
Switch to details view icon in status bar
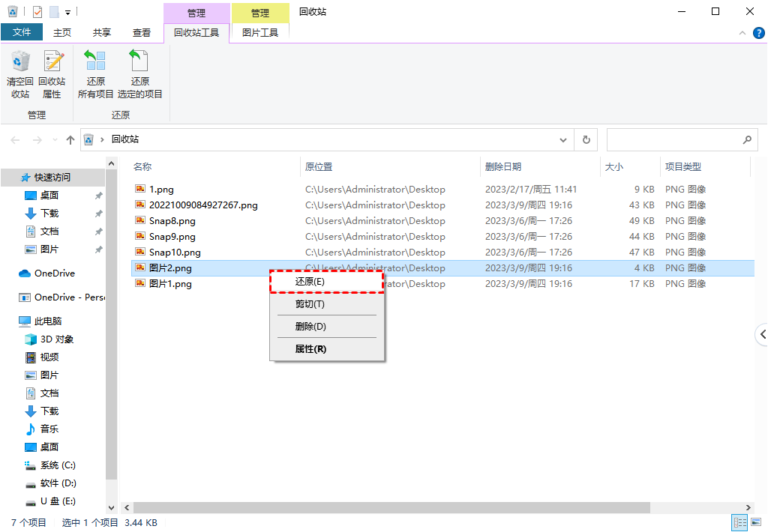point(739,522)
